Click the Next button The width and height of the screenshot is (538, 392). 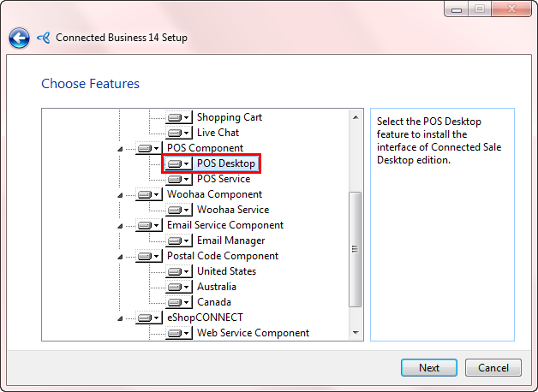(429, 368)
